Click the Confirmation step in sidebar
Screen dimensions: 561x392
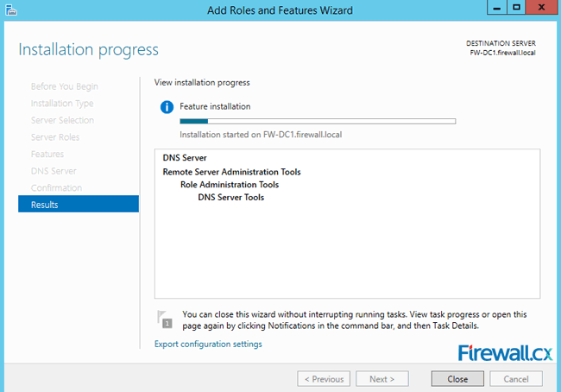(x=56, y=188)
